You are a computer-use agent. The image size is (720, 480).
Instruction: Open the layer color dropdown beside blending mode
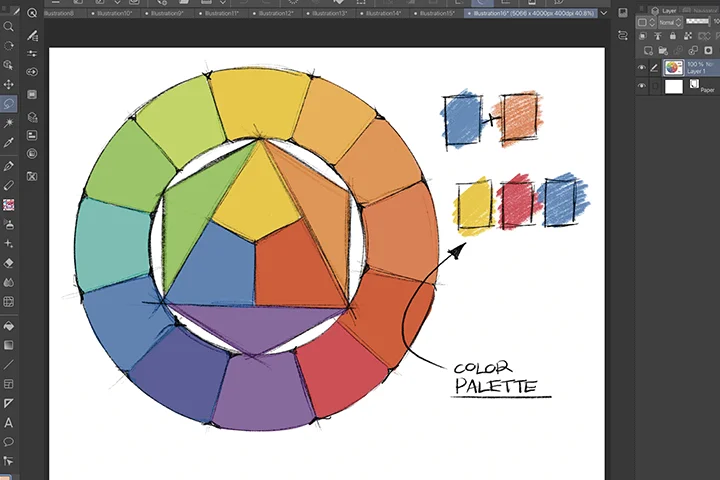point(646,22)
